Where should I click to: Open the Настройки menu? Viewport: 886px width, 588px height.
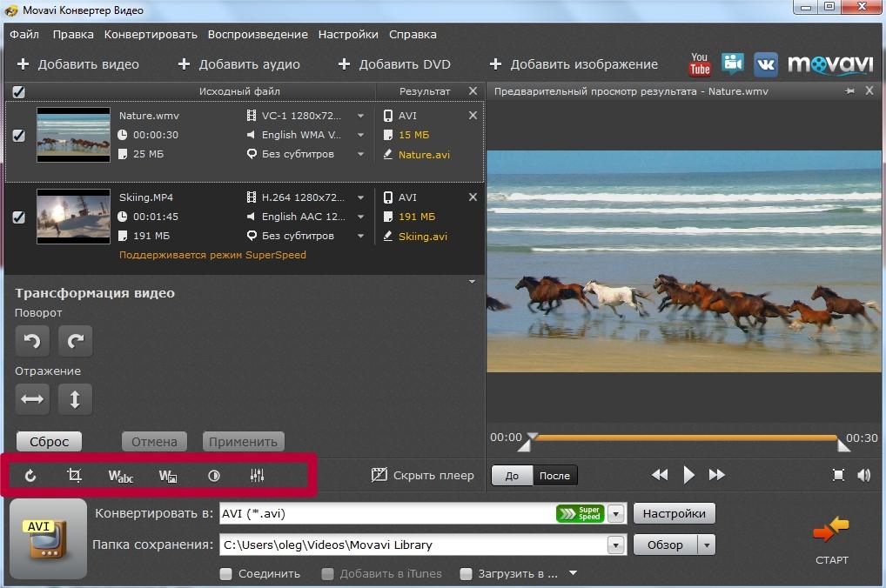pos(348,35)
